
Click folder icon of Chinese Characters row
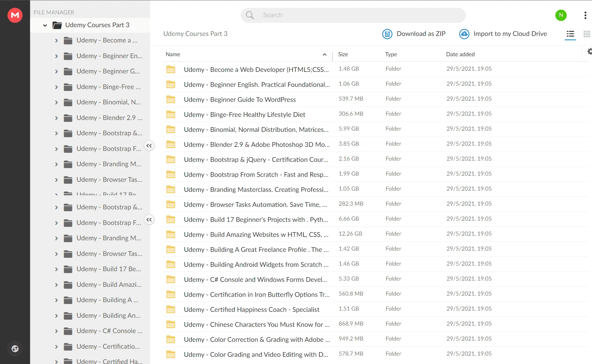pos(171,324)
